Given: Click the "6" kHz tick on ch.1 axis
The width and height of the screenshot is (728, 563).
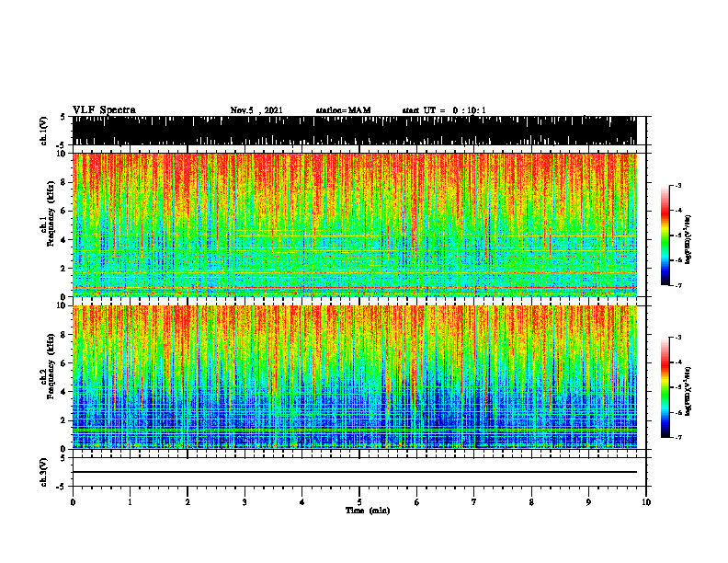Looking at the screenshot, I should click(x=64, y=211).
